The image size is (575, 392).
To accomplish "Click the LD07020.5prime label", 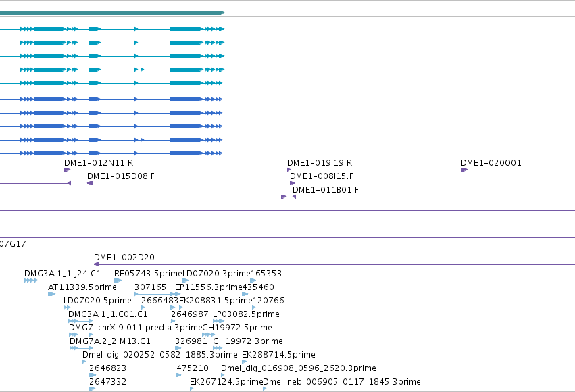I will tap(97, 301).
